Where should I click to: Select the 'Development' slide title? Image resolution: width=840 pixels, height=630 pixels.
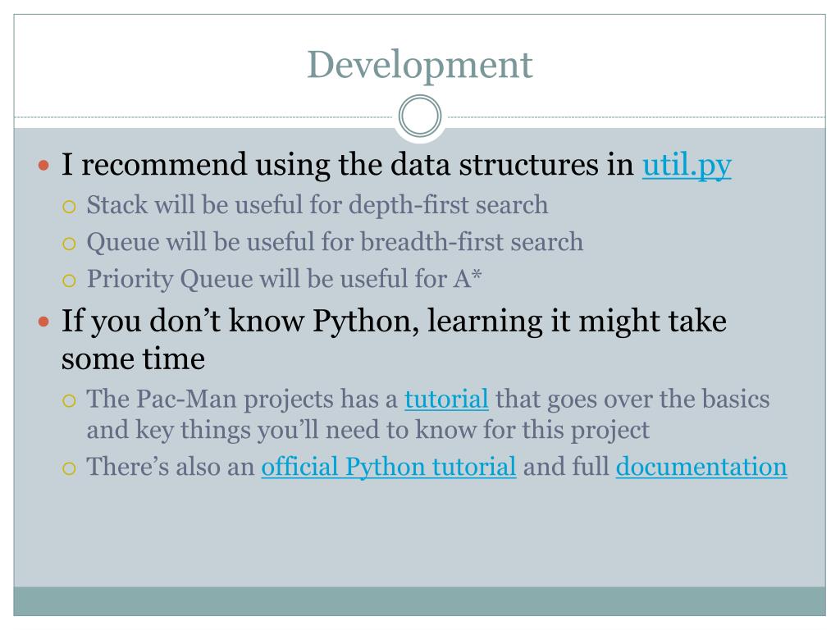pyautogui.click(x=420, y=65)
